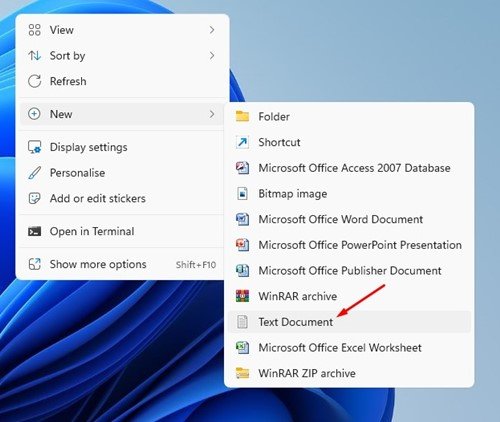Choose Microsoft Office PowerPoint Presentation

[349, 245]
